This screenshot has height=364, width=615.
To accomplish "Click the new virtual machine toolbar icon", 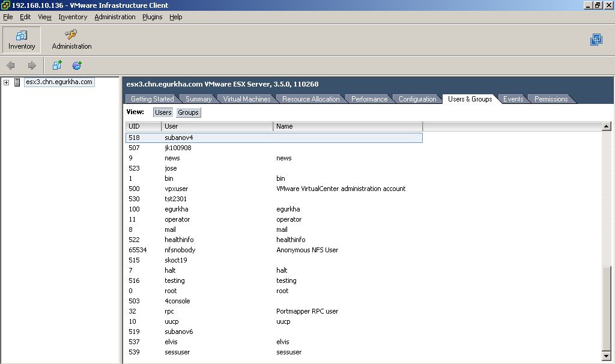I will 57,65.
